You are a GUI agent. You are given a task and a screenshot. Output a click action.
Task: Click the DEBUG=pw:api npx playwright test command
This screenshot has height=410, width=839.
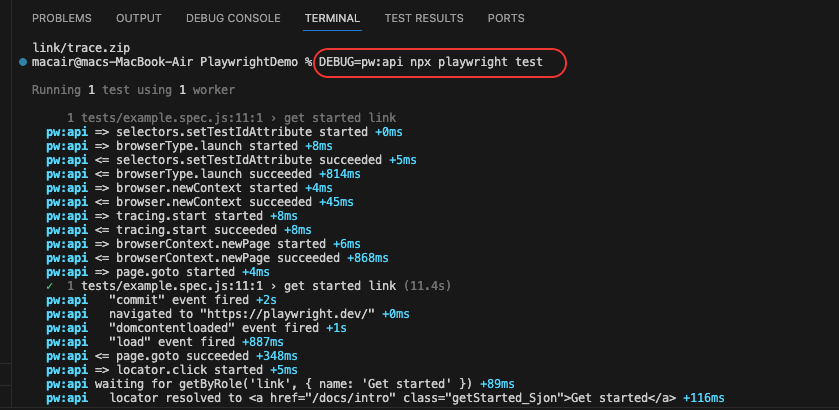(x=431, y=62)
